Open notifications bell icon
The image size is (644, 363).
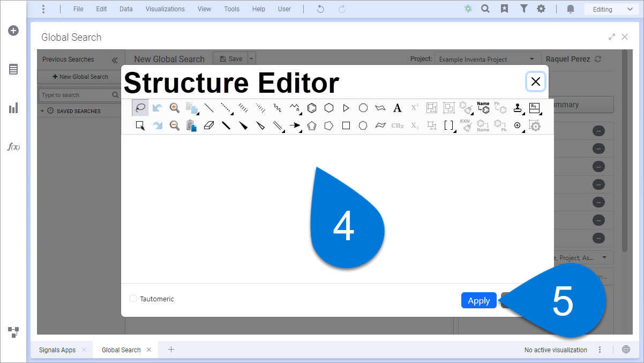tap(571, 9)
